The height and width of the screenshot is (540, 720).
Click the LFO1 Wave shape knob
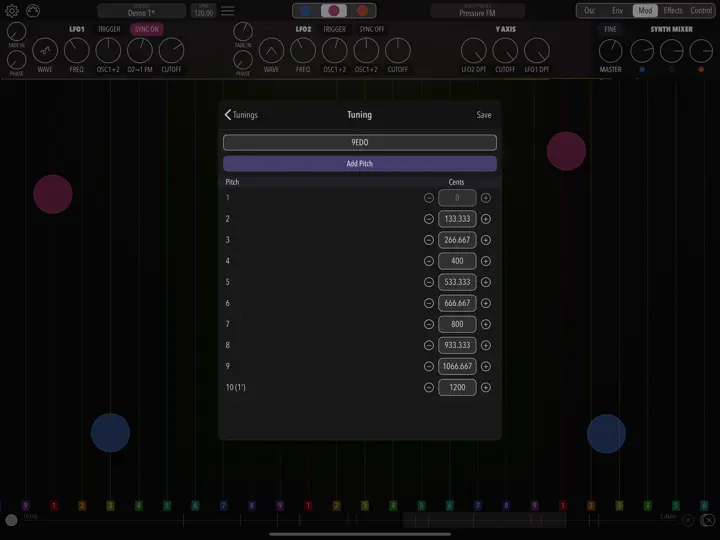[x=45, y=51]
